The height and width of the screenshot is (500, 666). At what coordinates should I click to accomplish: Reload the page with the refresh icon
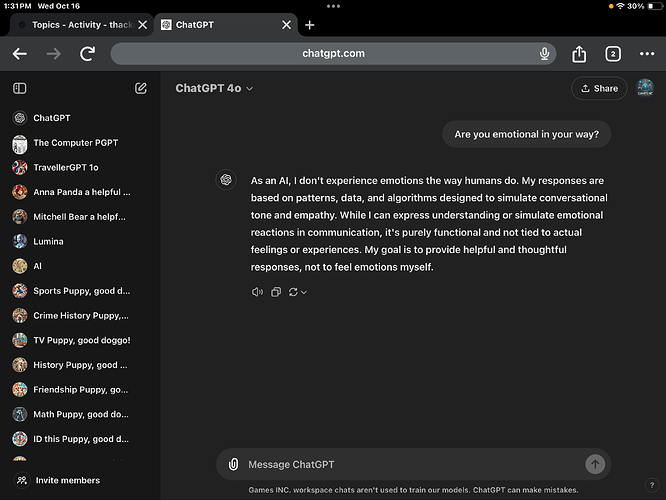(x=87, y=54)
